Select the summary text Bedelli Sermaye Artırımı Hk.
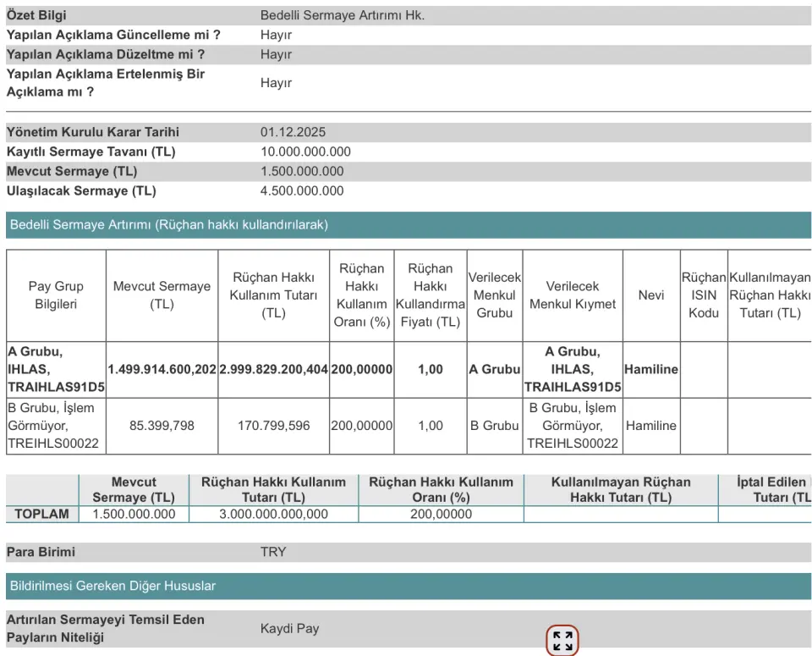 [x=343, y=15]
